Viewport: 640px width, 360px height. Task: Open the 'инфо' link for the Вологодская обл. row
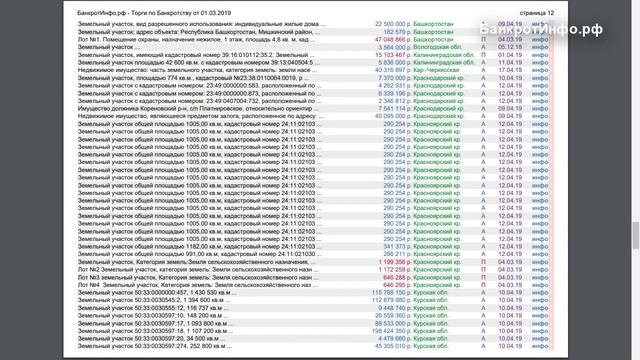tap(540, 47)
